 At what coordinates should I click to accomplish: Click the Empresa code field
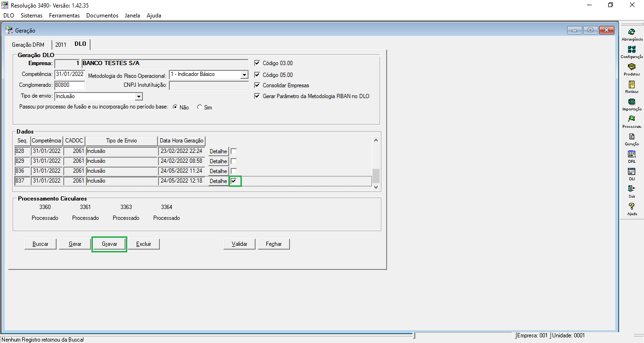[x=68, y=63]
